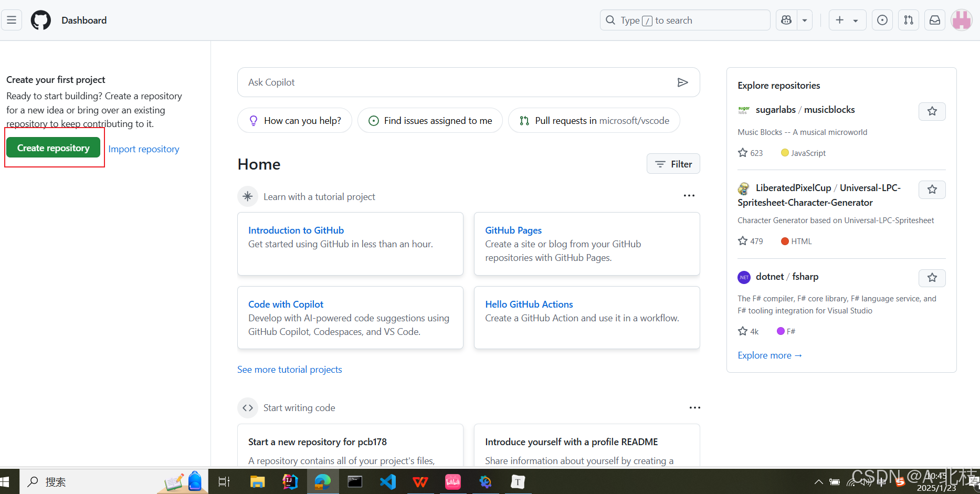The height and width of the screenshot is (494, 980).
Task: Open the musicblocks repository link
Action: tap(829, 110)
